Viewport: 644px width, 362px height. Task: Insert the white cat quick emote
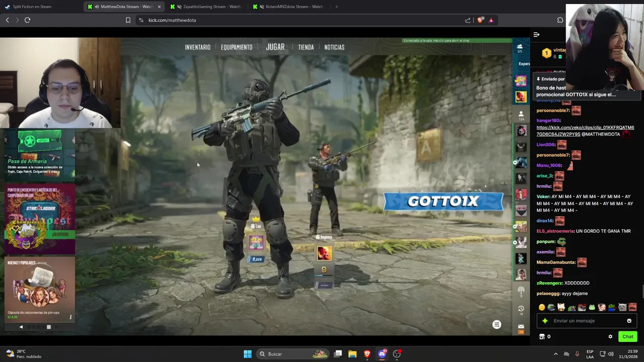pyautogui.click(x=561, y=307)
